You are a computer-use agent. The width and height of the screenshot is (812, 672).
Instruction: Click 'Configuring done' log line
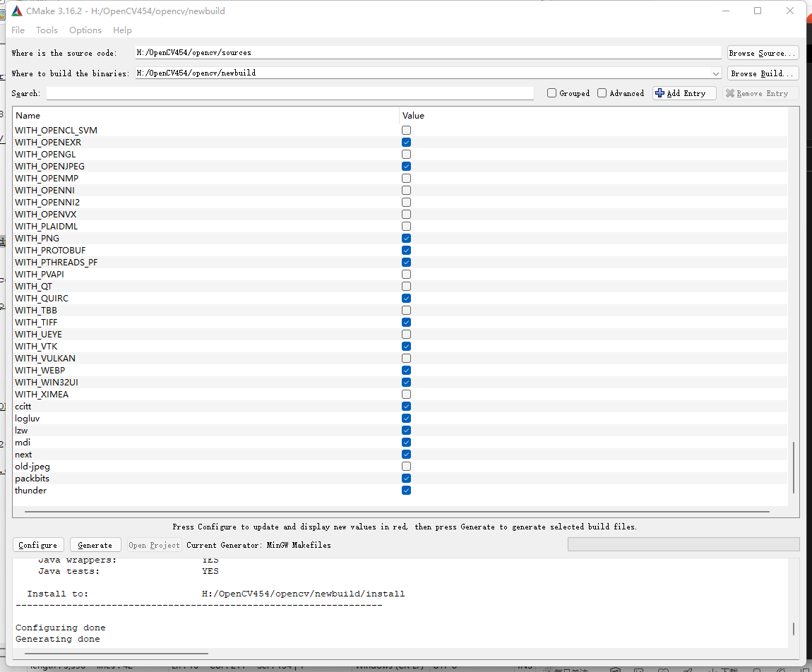(x=61, y=628)
